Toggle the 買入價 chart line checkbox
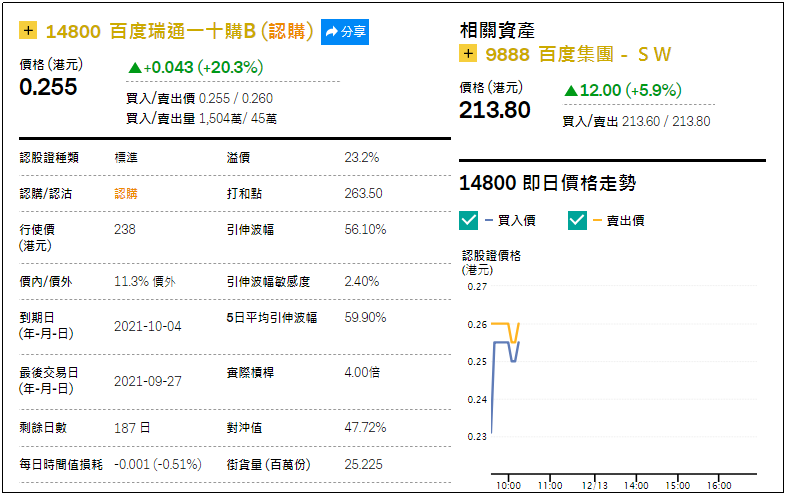786x495 pixels. click(x=469, y=220)
